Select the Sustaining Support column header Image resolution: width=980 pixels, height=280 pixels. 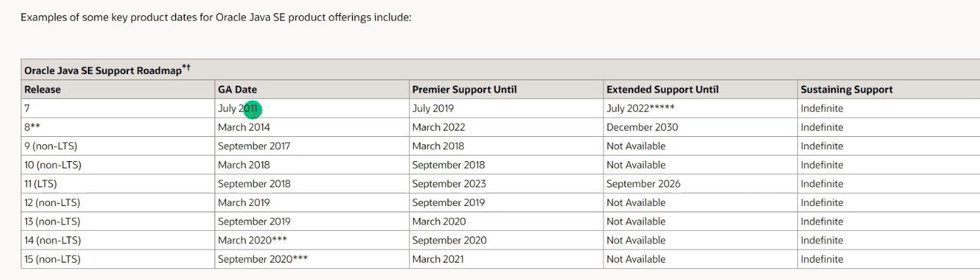coord(846,89)
